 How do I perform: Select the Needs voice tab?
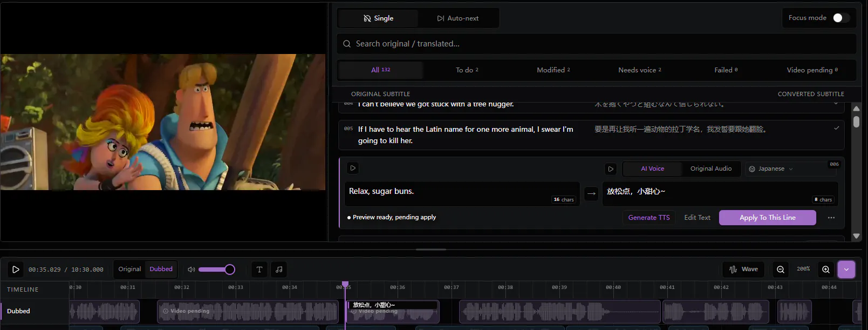tap(640, 70)
